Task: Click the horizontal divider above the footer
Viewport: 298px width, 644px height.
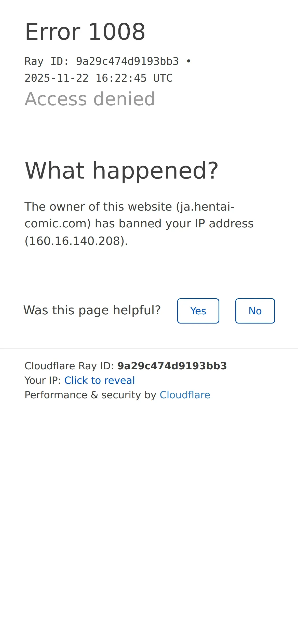Action: 149,348
